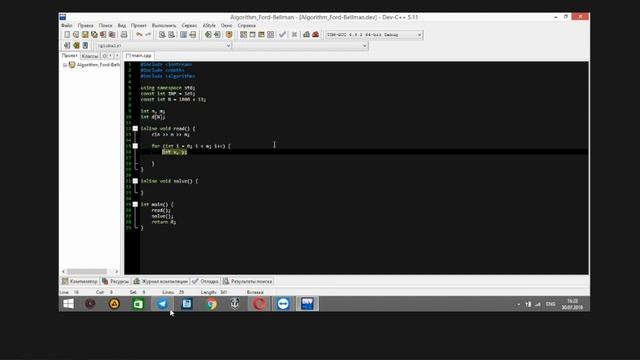
Task: Click the Profile analysis chart icon
Action: click(x=307, y=35)
